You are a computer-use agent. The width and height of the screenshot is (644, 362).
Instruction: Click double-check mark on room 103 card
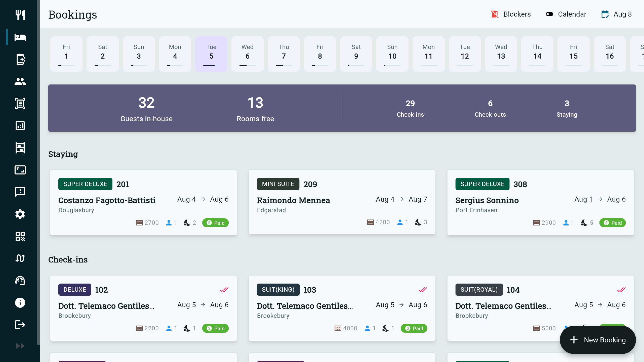pyautogui.click(x=423, y=290)
